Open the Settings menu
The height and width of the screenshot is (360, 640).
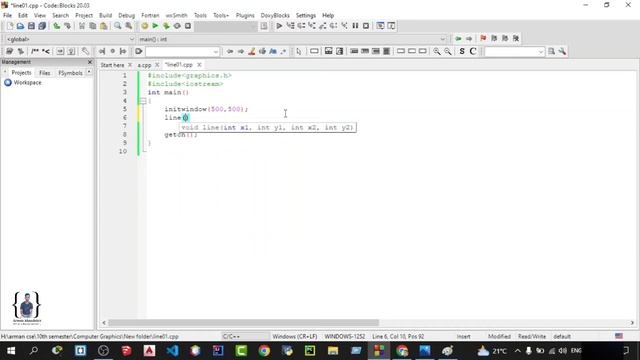pos(306,16)
